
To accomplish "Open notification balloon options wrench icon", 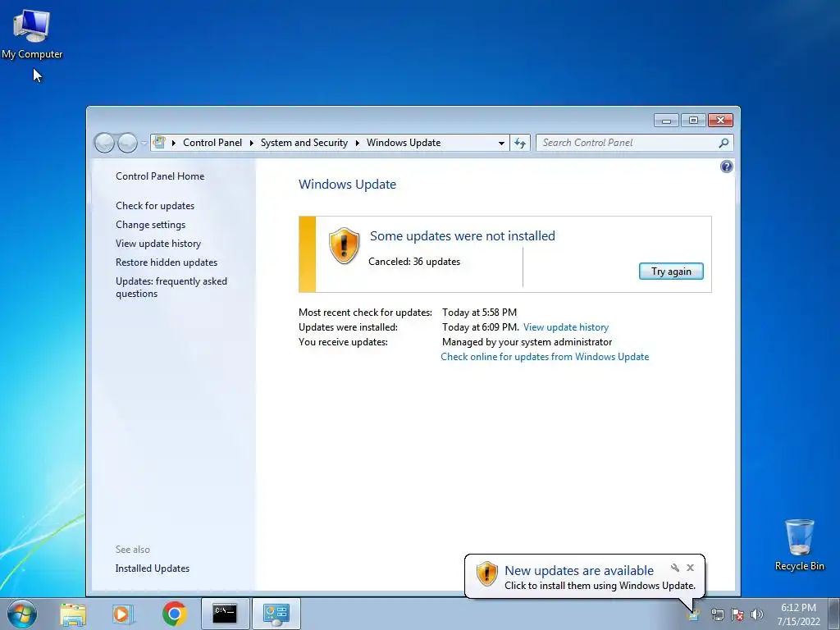I will point(675,568).
